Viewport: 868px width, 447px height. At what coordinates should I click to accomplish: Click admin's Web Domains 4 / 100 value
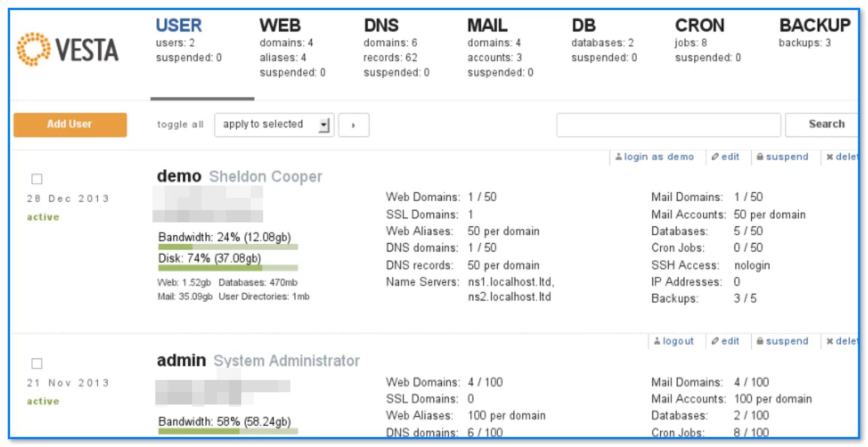[485, 382]
